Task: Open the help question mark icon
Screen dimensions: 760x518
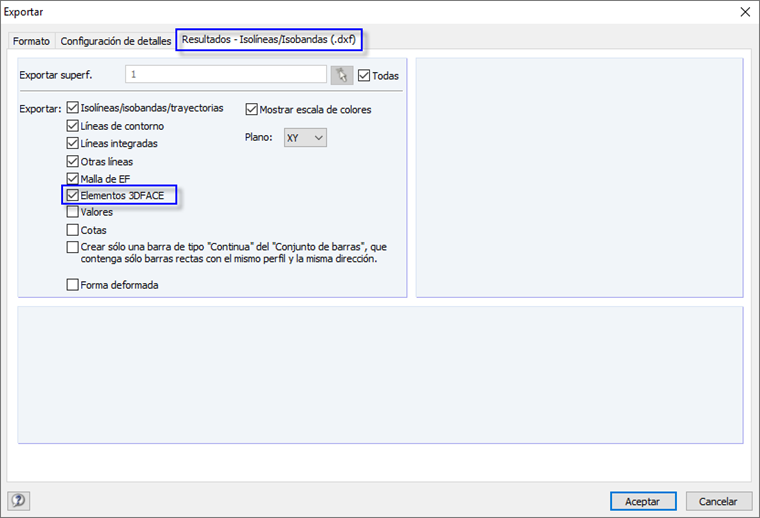Action: tap(18, 501)
